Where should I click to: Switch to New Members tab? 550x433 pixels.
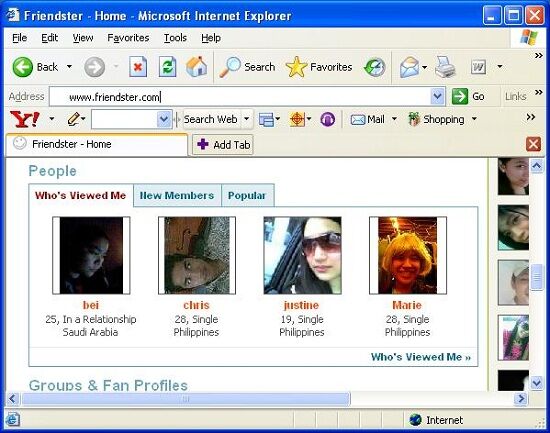177,195
